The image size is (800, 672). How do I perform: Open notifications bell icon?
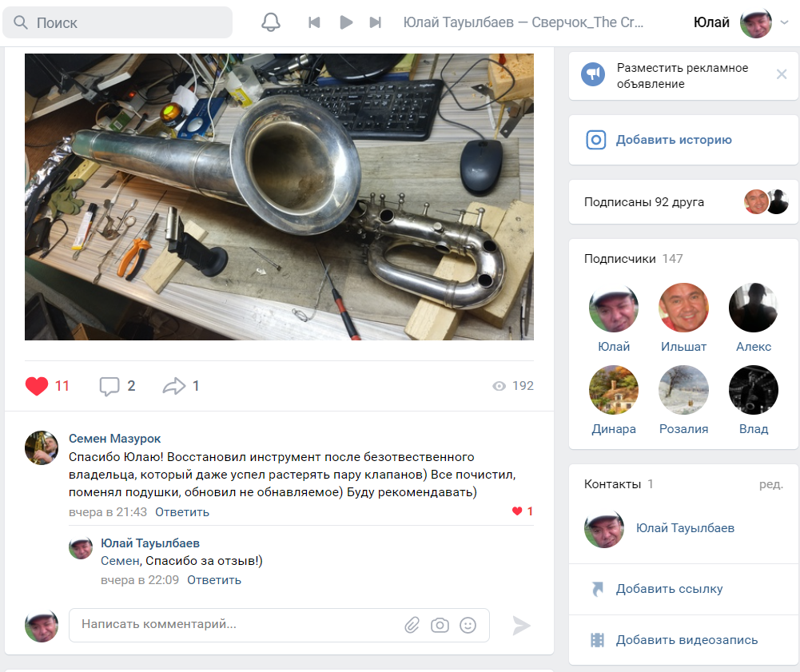(271, 22)
